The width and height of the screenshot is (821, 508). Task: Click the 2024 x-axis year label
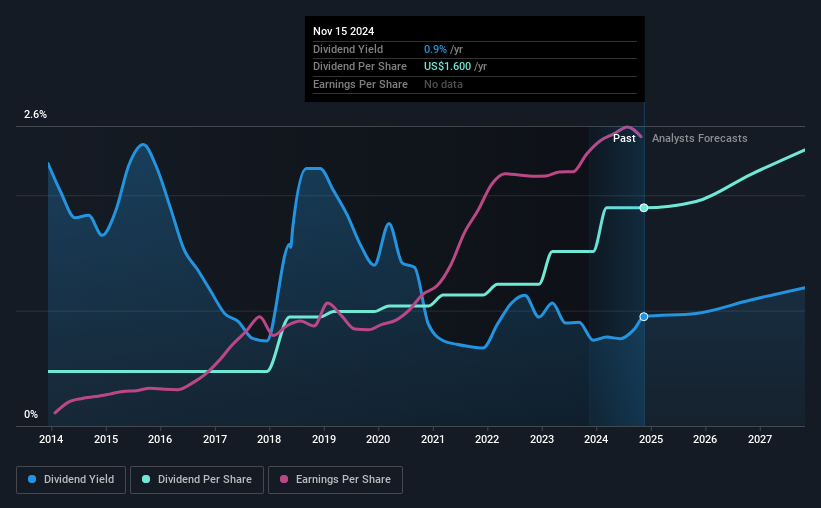pyautogui.click(x=596, y=439)
